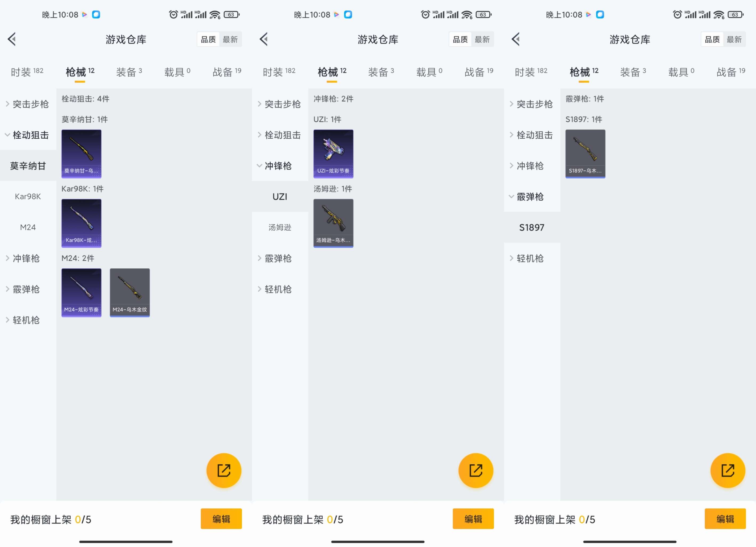Image resolution: width=756 pixels, height=547 pixels.
Task: Click the 编辑 button in left panel
Action: click(221, 519)
